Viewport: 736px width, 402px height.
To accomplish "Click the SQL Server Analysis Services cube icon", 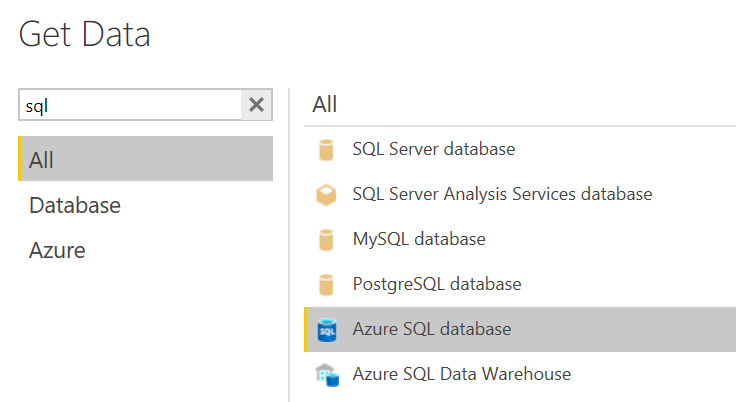I will (326, 194).
